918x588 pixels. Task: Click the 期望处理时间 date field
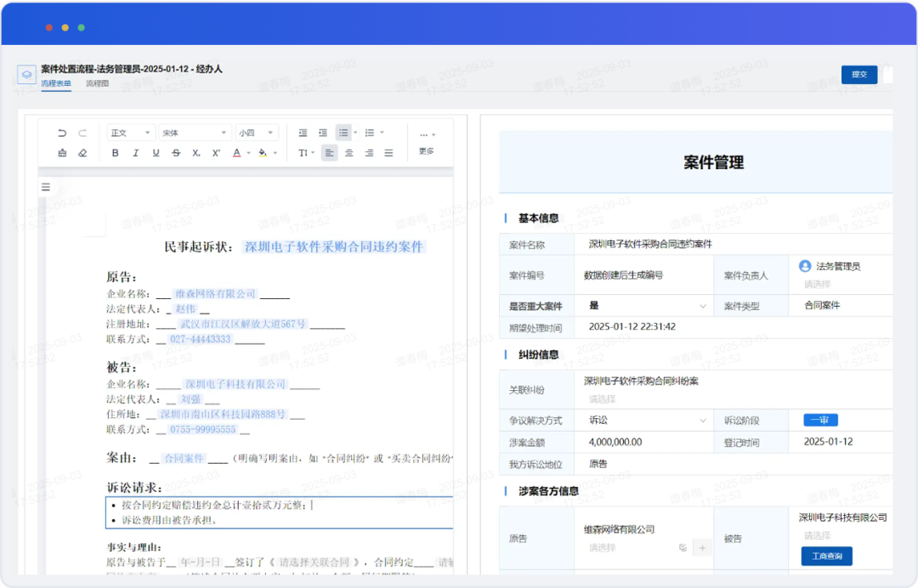733,326
